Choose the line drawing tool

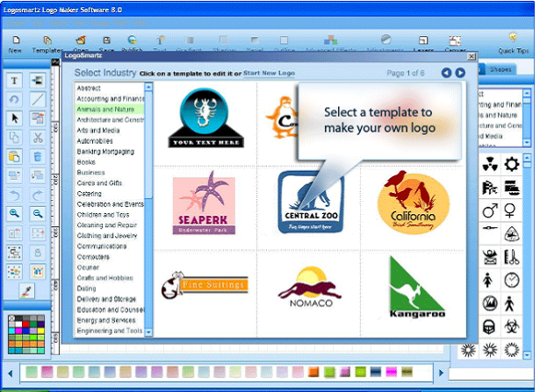click(x=38, y=99)
